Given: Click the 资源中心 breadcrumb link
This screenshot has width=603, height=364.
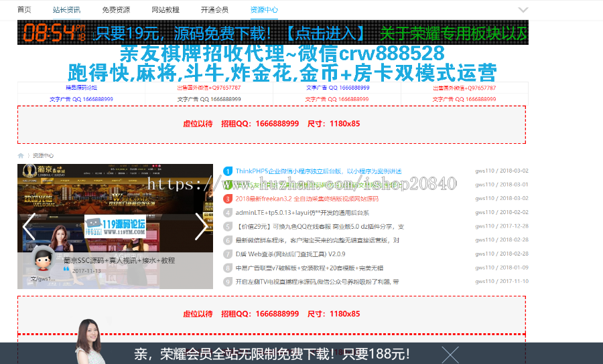Looking at the screenshot, I should click(43, 155).
